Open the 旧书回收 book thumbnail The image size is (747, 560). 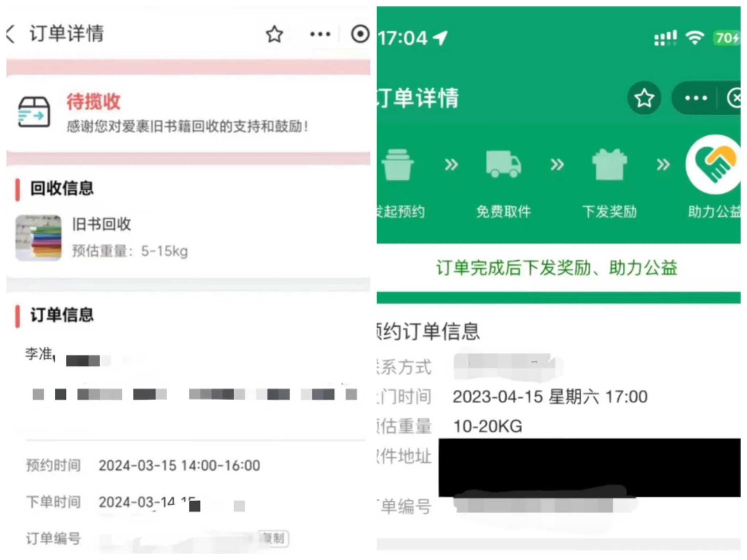click(x=38, y=238)
